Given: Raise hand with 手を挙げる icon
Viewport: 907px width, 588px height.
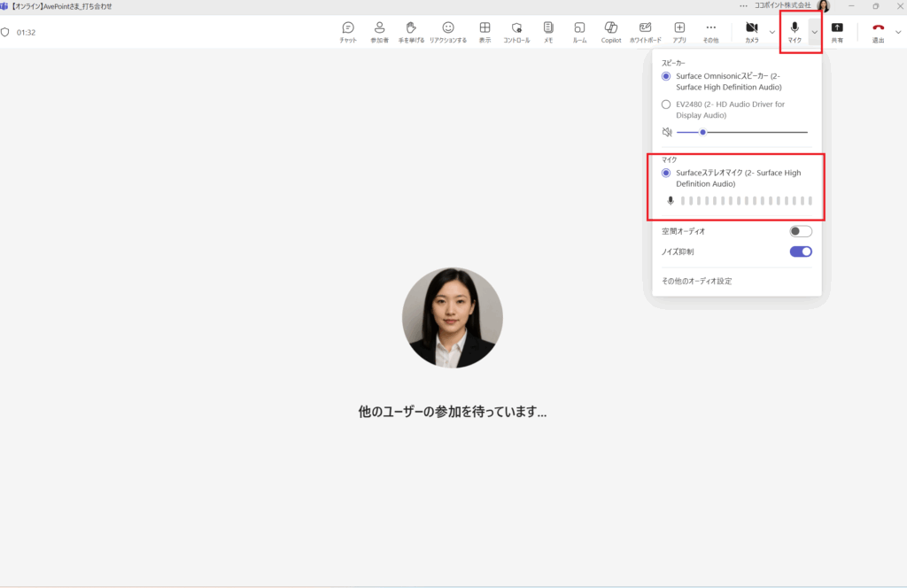Looking at the screenshot, I should [x=411, y=32].
